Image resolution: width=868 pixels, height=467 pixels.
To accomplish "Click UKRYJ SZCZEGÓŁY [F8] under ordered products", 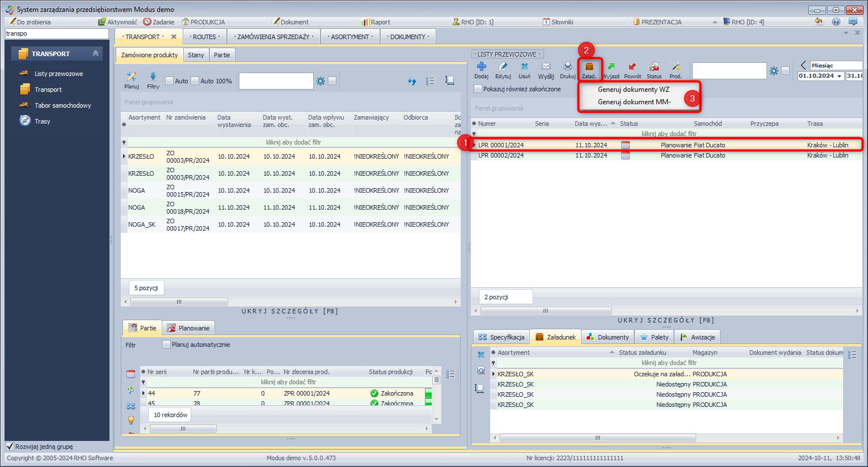I will click(290, 311).
